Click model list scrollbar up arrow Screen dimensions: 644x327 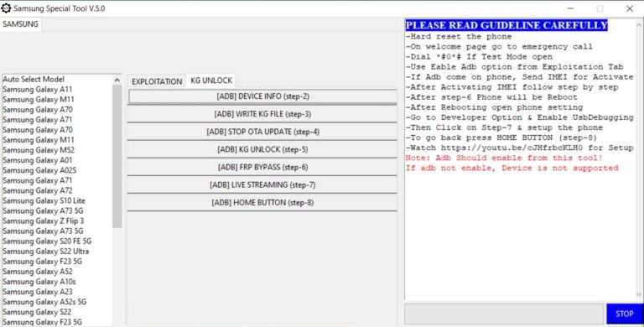pos(117,80)
